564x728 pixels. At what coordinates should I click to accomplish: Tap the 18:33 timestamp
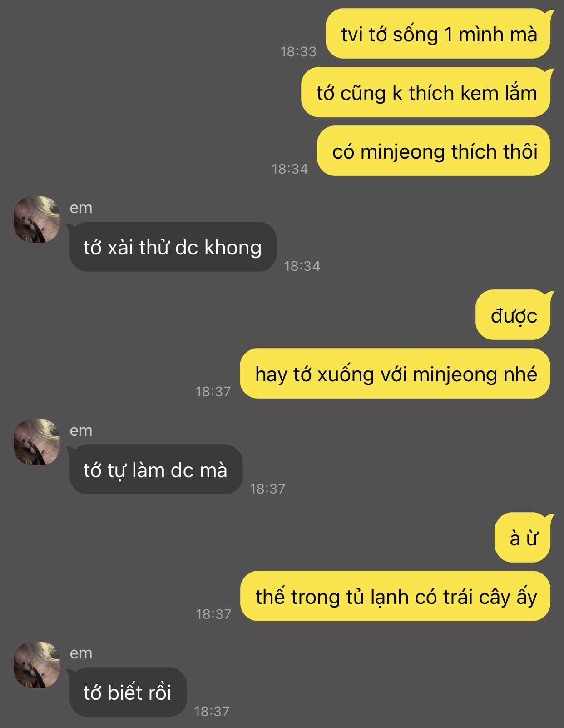(298, 51)
